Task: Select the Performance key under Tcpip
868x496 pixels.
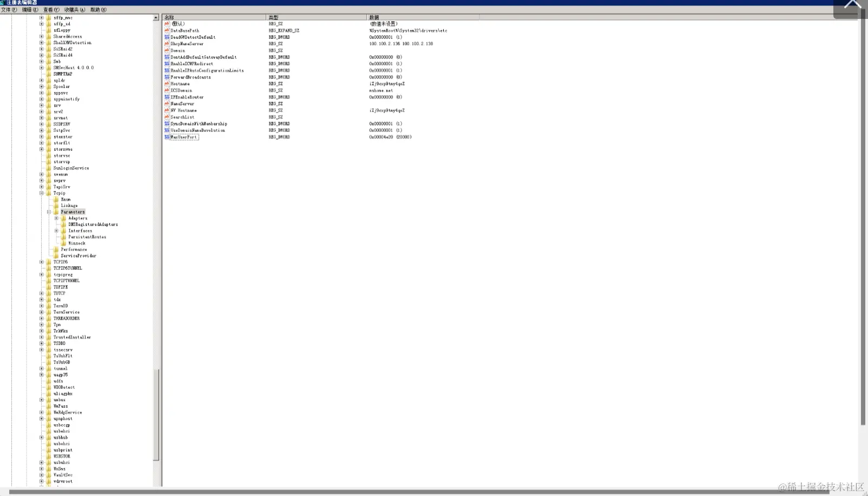Action: point(74,249)
